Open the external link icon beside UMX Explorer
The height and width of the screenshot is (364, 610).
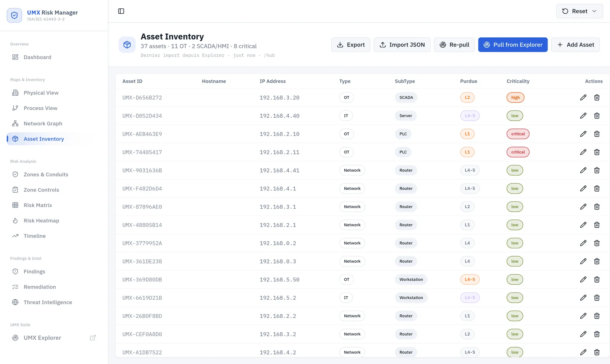[93, 338]
